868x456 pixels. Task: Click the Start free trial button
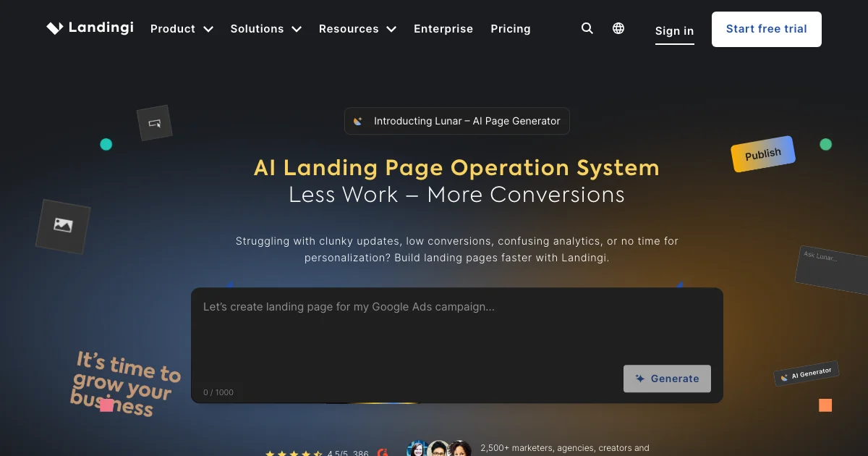coord(767,29)
